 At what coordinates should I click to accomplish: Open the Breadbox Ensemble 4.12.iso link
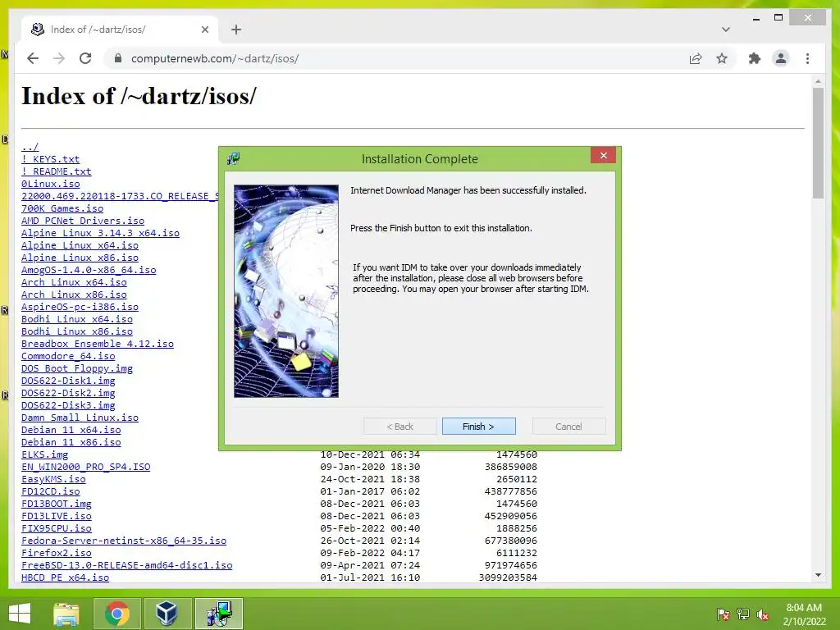coord(98,344)
